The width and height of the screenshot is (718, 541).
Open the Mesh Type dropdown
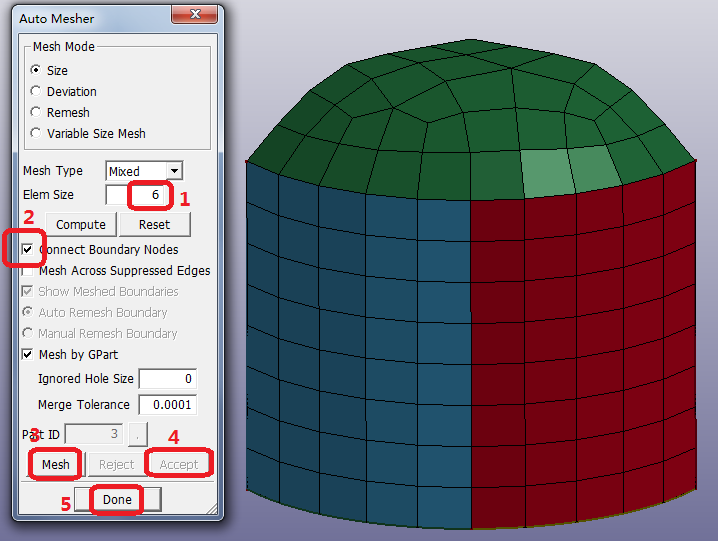[174, 172]
